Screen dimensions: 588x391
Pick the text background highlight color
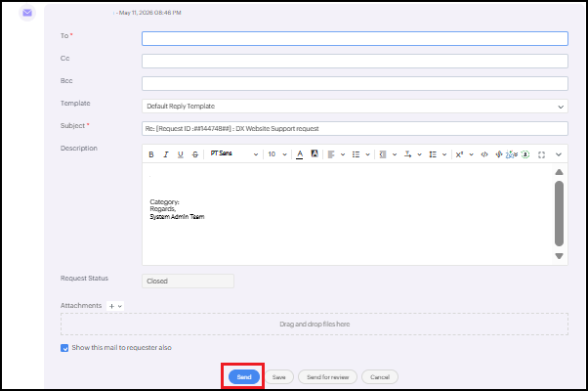315,153
